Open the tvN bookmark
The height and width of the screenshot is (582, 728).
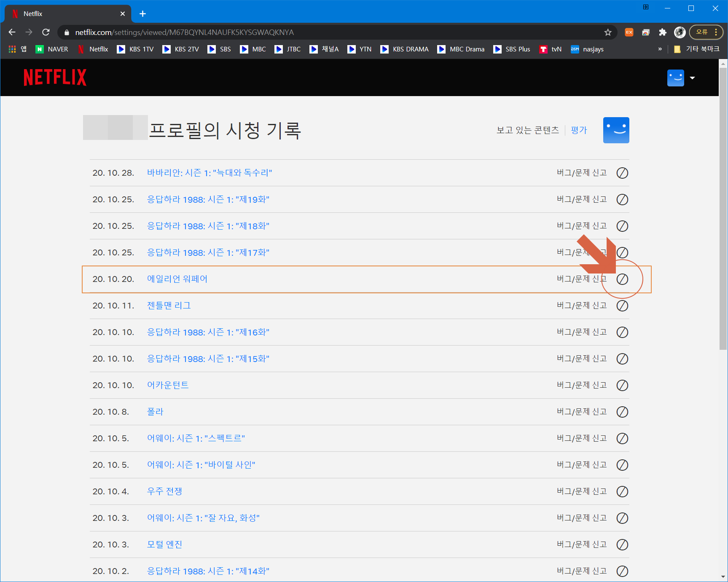pyautogui.click(x=551, y=49)
